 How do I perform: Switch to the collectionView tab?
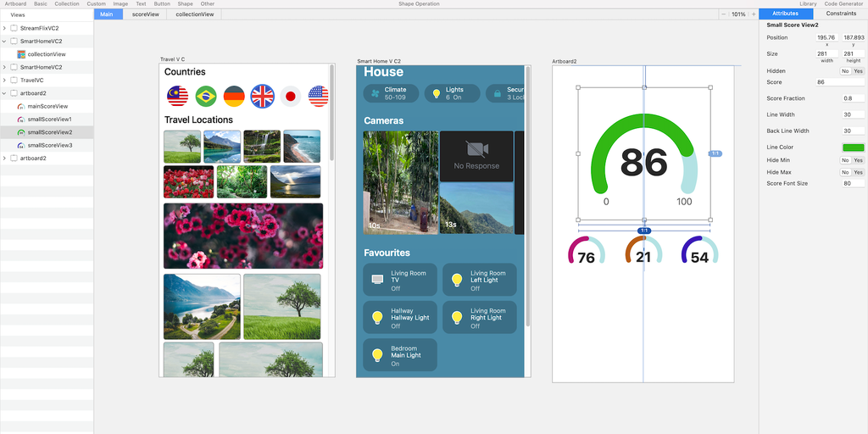click(195, 14)
